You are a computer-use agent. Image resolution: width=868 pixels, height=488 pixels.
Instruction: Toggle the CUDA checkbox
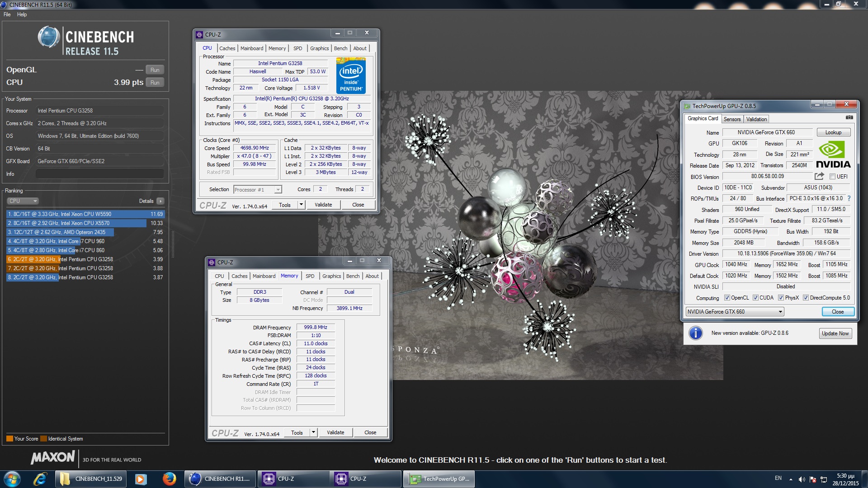coord(755,298)
